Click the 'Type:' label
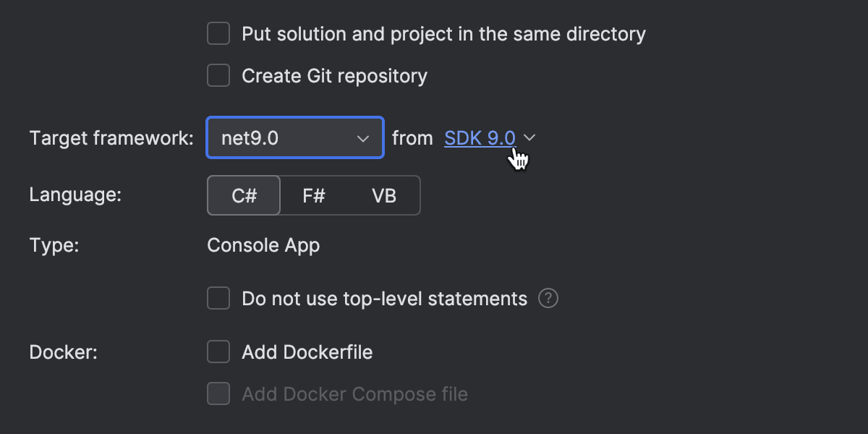Viewport: 868px width, 434px height. (x=54, y=245)
